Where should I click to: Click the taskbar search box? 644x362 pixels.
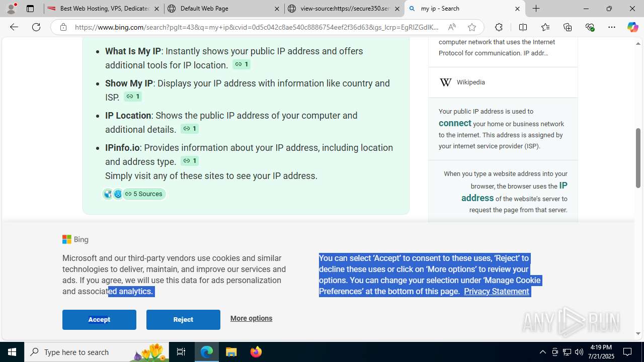[x=97, y=352]
